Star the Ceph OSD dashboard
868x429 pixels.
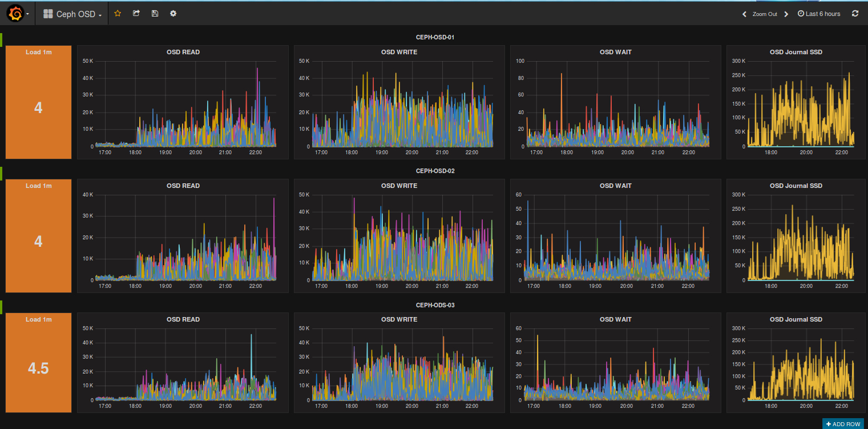pyautogui.click(x=118, y=14)
